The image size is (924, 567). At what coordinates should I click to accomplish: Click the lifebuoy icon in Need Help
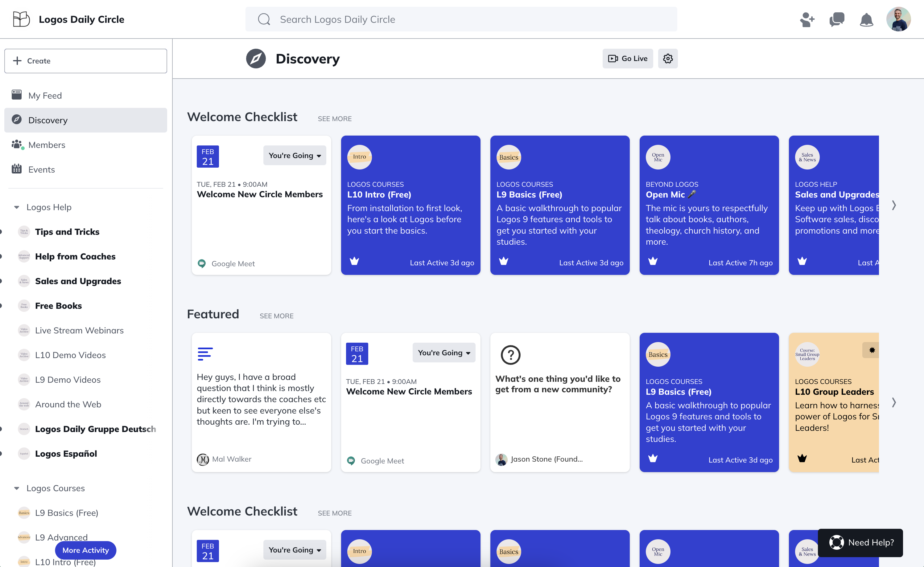point(836,542)
